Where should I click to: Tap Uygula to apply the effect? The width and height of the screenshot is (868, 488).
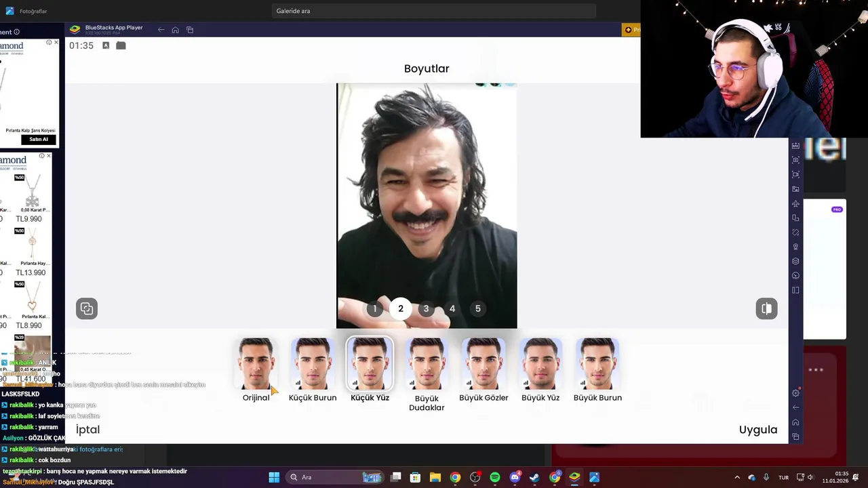[x=758, y=430]
